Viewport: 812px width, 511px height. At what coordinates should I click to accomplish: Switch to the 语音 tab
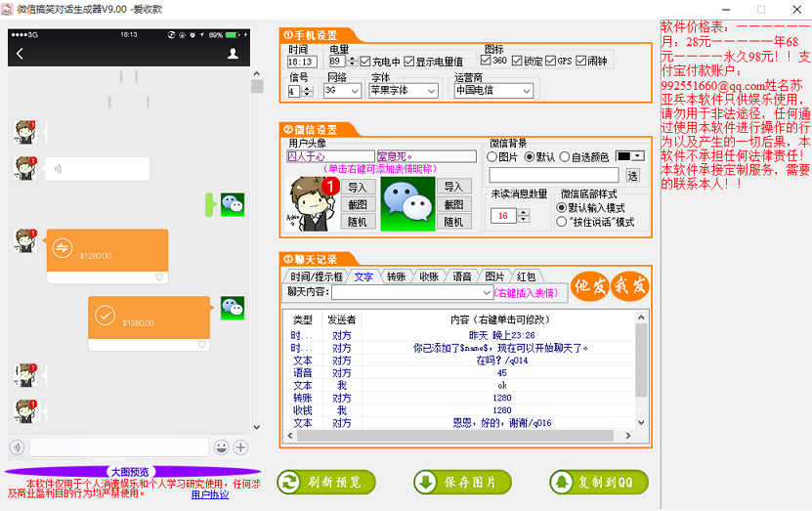[x=462, y=277]
